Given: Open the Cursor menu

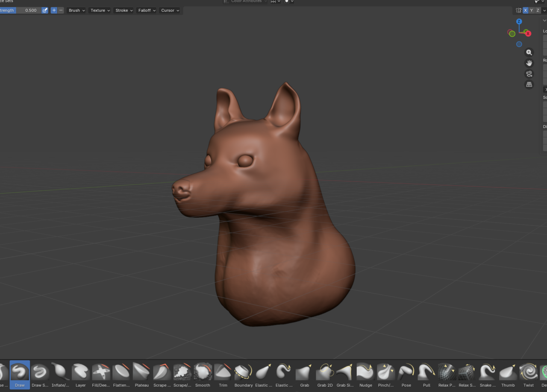Looking at the screenshot, I should [x=170, y=10].
